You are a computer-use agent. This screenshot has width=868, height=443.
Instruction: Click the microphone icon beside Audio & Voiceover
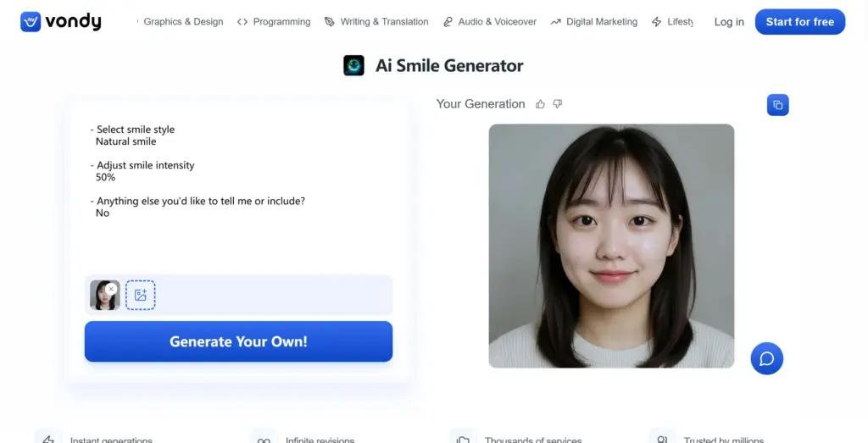pos(448,21)
